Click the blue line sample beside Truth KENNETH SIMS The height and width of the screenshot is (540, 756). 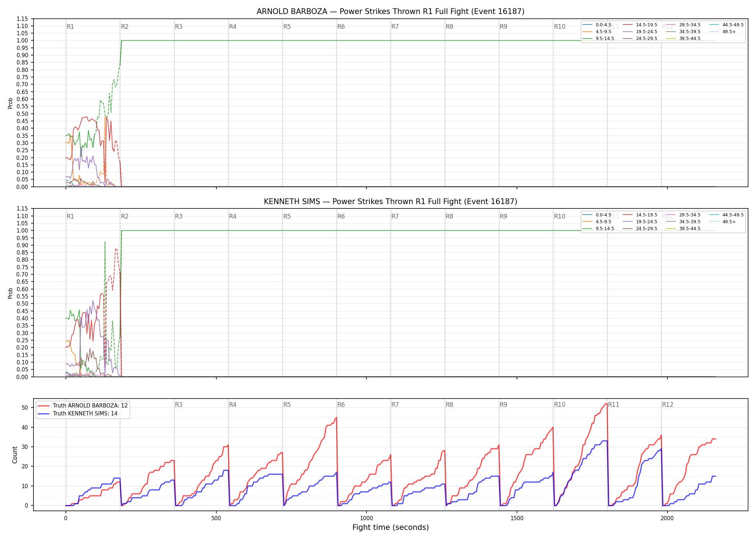tap(44, 414)
